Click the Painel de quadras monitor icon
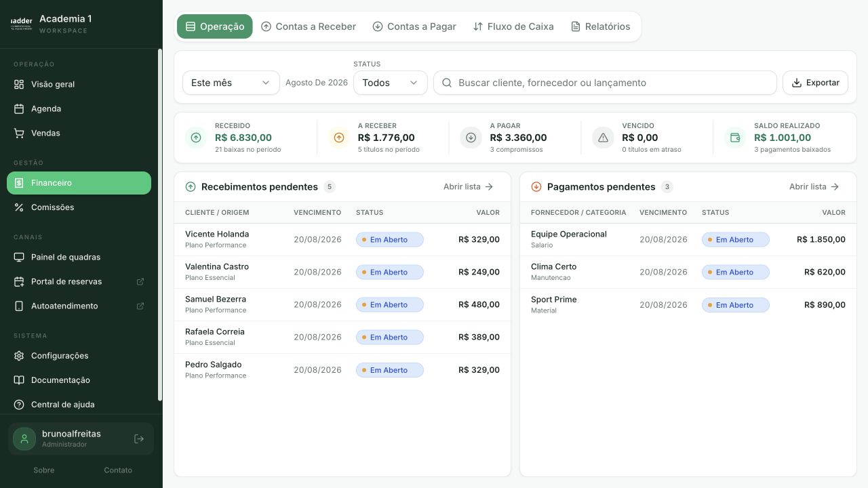This screenshot has height=488, width=868. (x=19, y=257)
